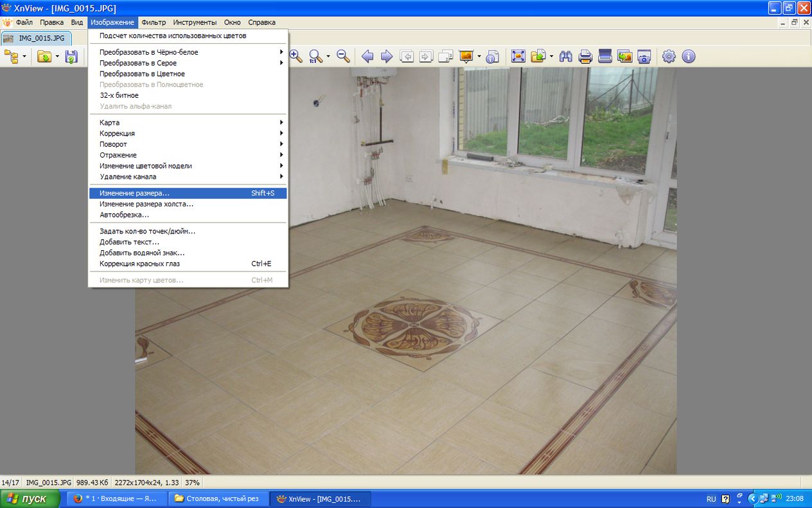
Task: Select 'Изменение размера...' menu item
Action: click(188, 193)
